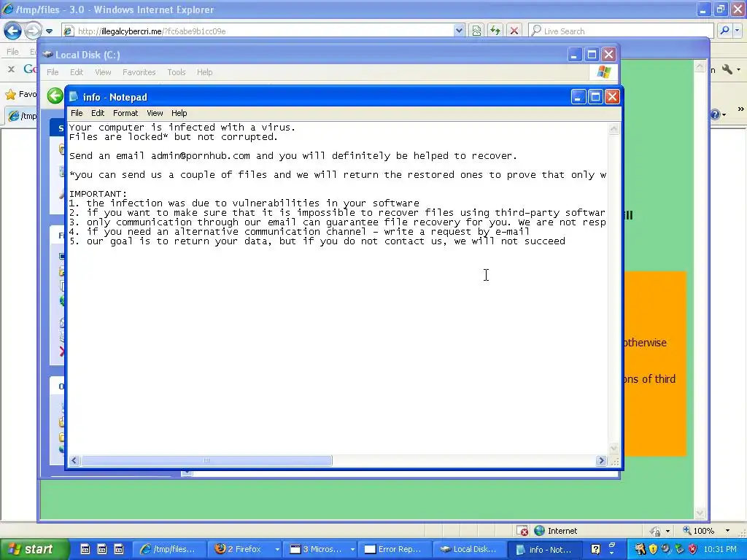Open the search provider dropdown arrow
This screenshot has height=560, width=747.
(738, 31)
